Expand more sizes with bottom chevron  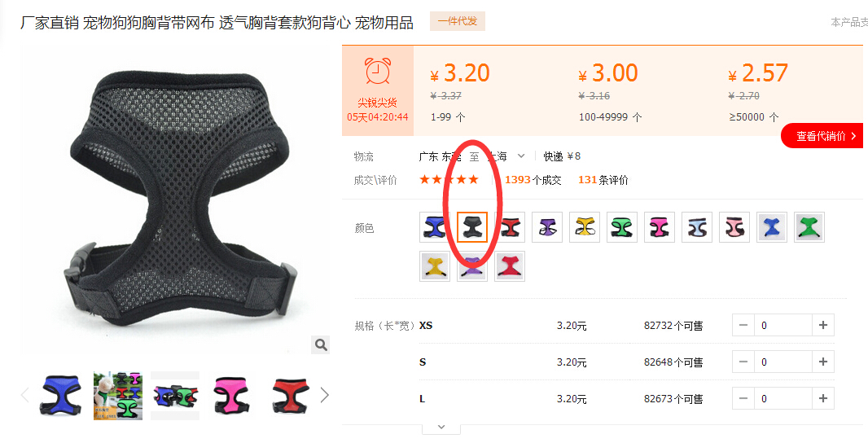(441, 427)
